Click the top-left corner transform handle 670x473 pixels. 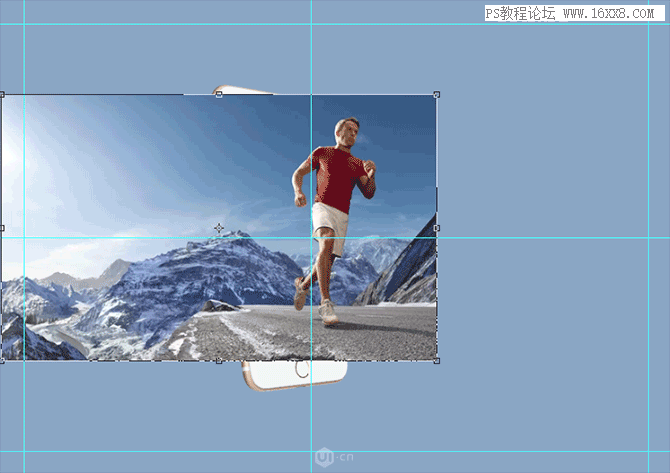(2, 94)
